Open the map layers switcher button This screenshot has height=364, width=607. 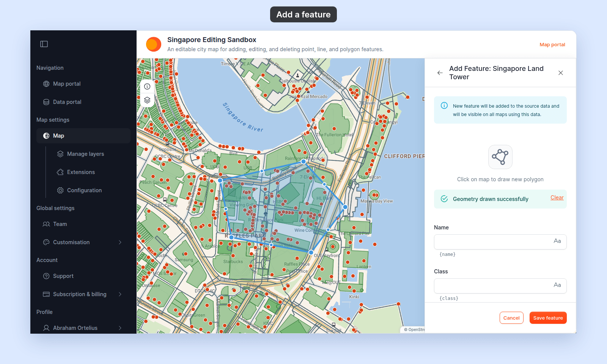[147, 100]
